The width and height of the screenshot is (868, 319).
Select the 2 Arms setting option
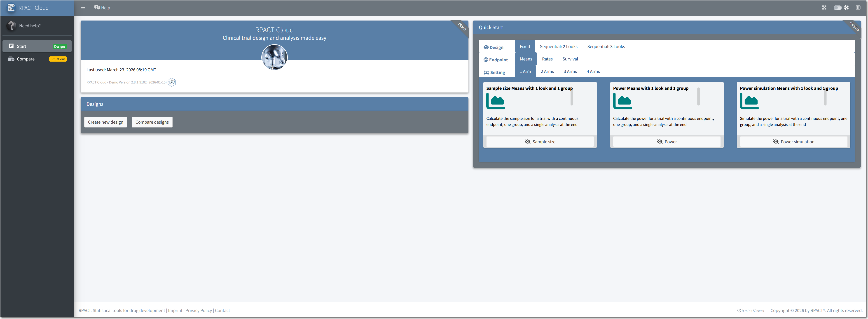coord(547,71)
